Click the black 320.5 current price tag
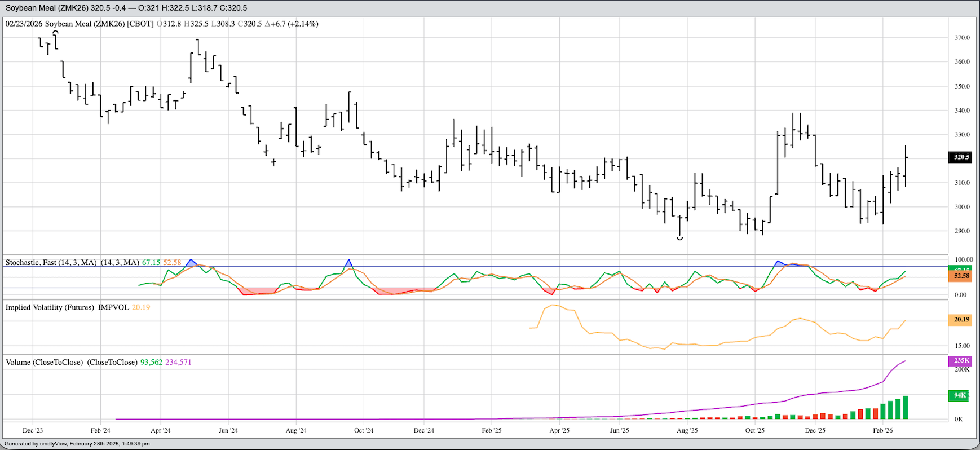This screenshot has width=980, height=450. 961,157
